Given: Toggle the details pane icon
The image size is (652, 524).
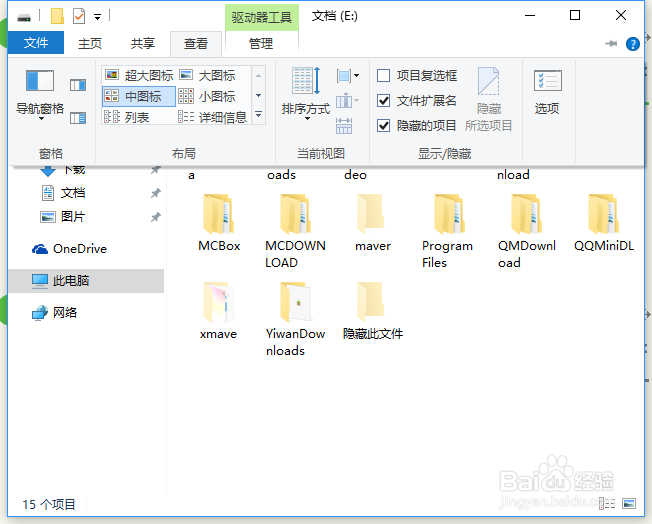Looking at the screenshot, I should [x=78, y=118].
